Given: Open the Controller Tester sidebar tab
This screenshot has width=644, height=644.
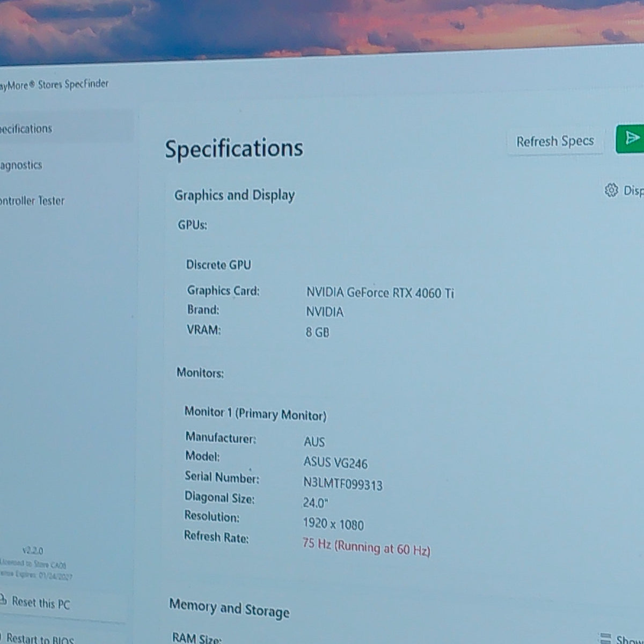Looking at the screenshot, I should point(32,201).
